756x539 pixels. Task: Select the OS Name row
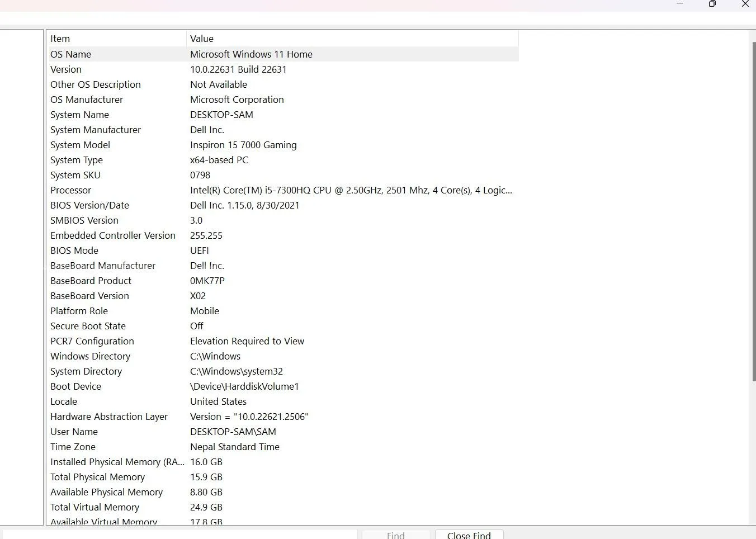coord(71,54)
